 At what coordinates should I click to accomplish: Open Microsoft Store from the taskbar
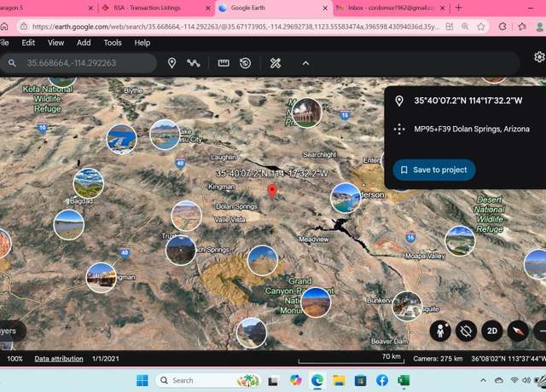pyautogui.click(x=360, y=380)
